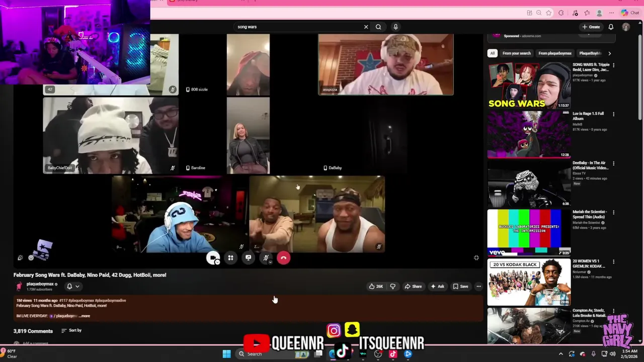Open the comments 'Sort by' menu
This screenshot has width=644, height=362.
[71, 330]
